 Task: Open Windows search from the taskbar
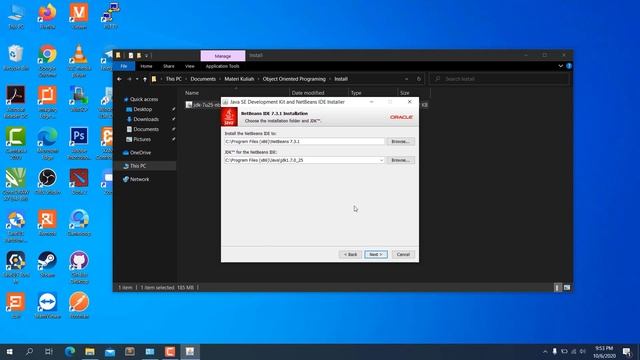[x=29, y=351]
